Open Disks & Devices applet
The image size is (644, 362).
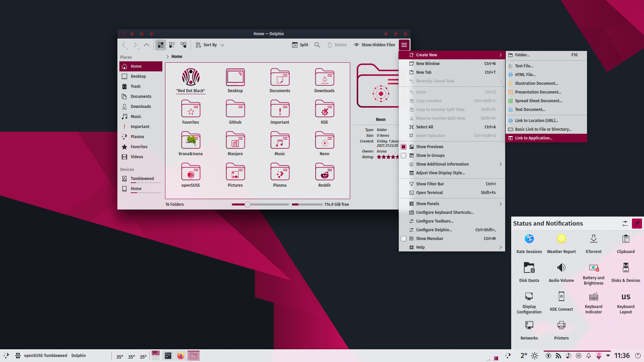pos(626,273)
